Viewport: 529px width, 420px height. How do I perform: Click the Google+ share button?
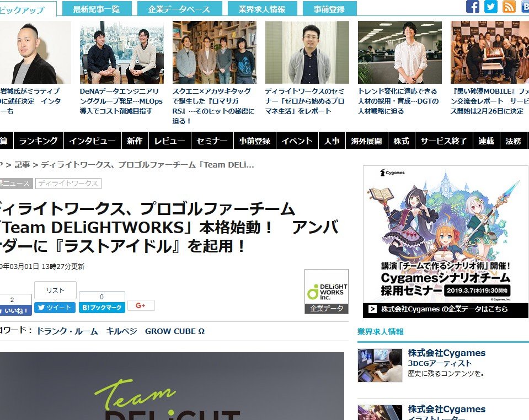tap(141, 305)
